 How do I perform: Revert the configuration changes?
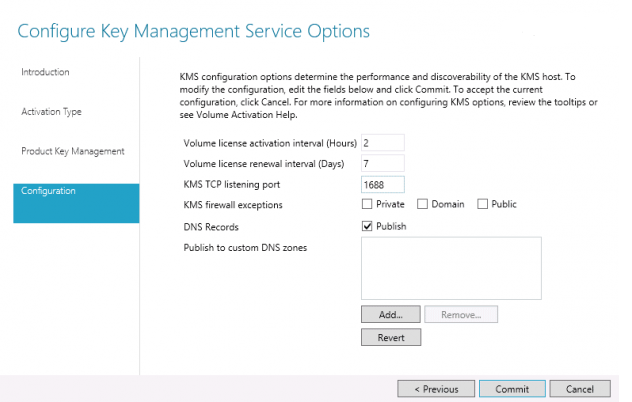pyautogui.click(x=390, y=338)
